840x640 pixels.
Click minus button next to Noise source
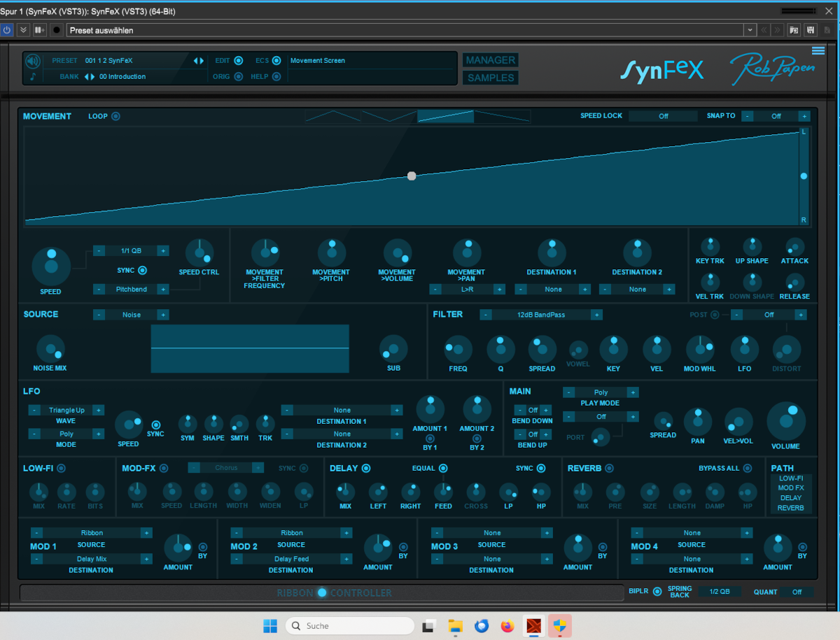click(99, 315)
